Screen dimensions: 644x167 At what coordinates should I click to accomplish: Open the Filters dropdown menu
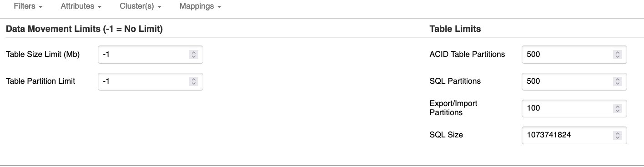(x=28, y=7)
